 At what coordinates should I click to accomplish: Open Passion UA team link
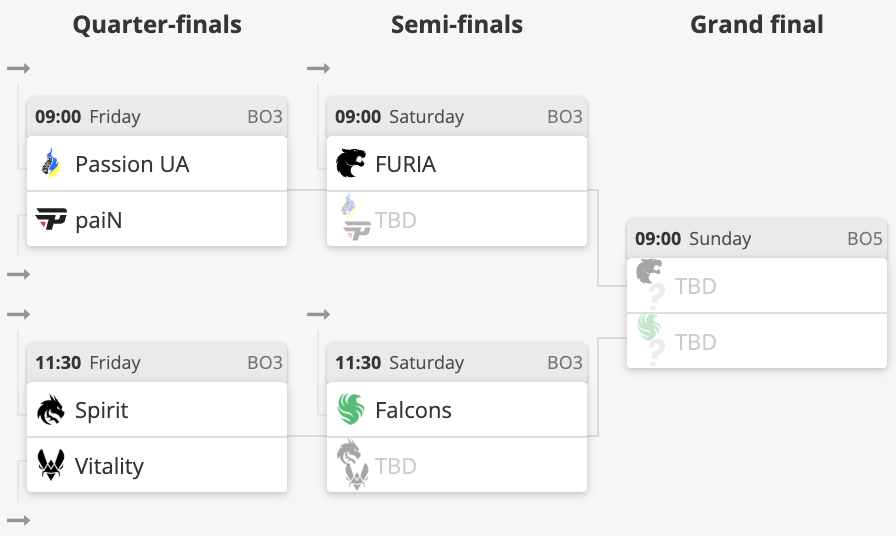(x=132, y=164)
